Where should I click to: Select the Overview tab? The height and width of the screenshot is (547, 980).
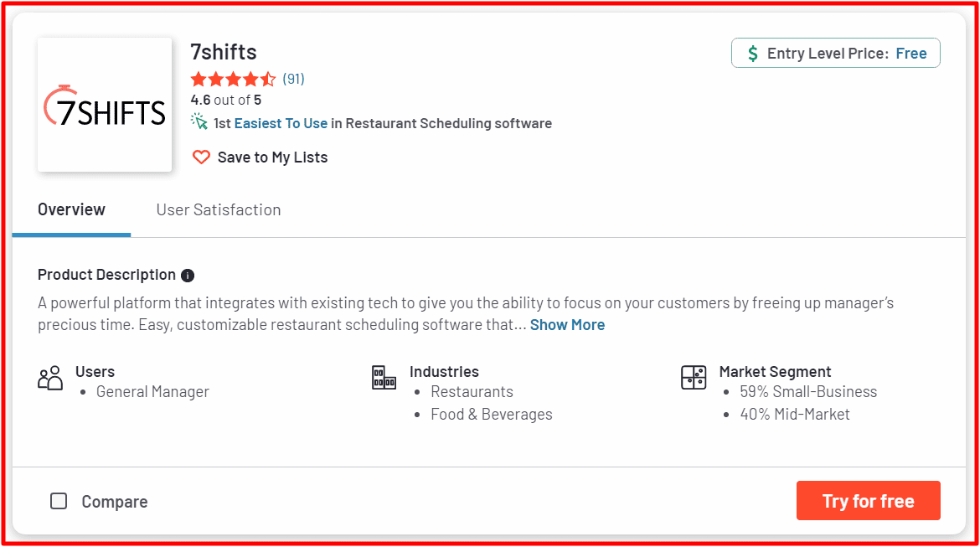point(71,210)
